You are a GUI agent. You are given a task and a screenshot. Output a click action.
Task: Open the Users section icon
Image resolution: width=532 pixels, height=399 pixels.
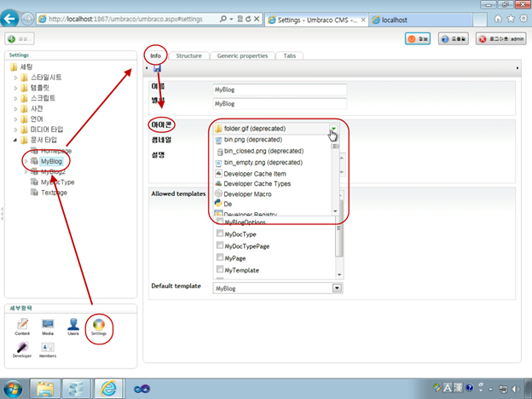pos(73,327)
